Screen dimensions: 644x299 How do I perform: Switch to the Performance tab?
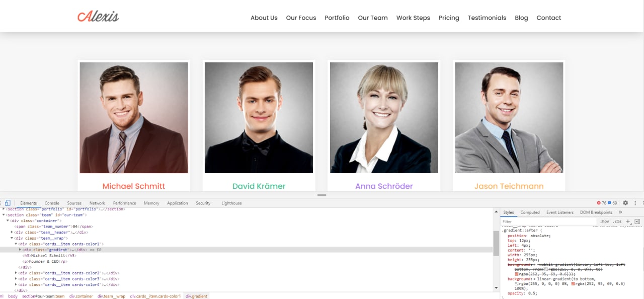[124, 203]
